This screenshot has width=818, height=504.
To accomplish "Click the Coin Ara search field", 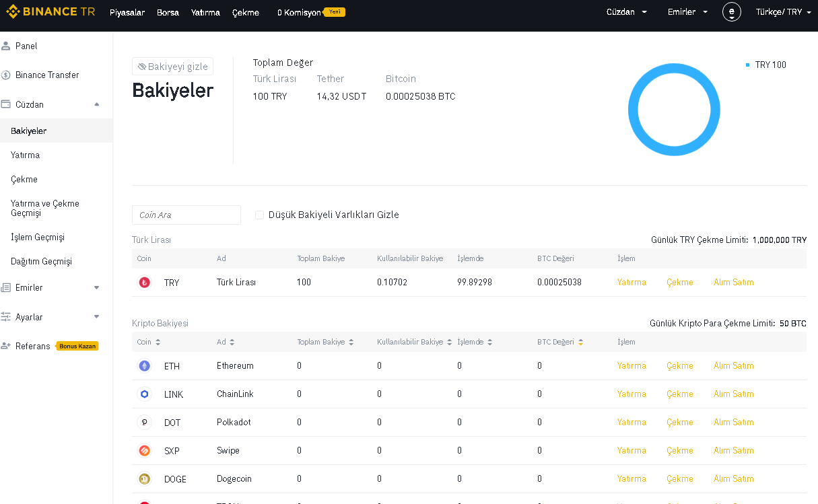I will [x=186, y=215].
